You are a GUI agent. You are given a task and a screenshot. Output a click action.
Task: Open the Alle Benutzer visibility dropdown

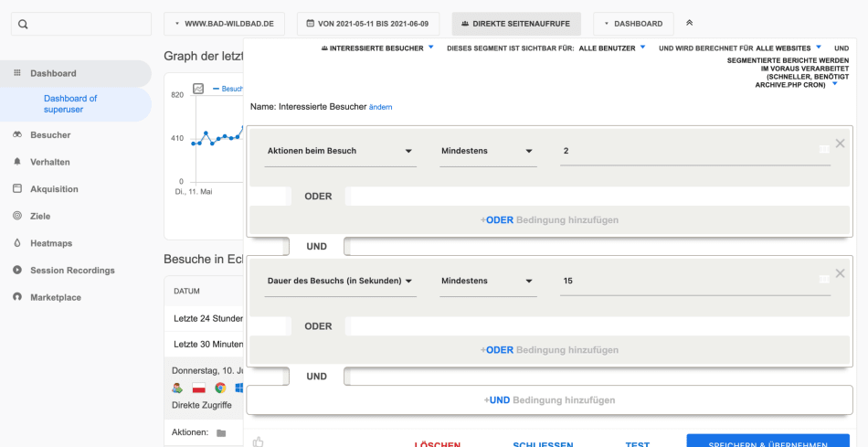pyautogui.click(x=612, y=48)
